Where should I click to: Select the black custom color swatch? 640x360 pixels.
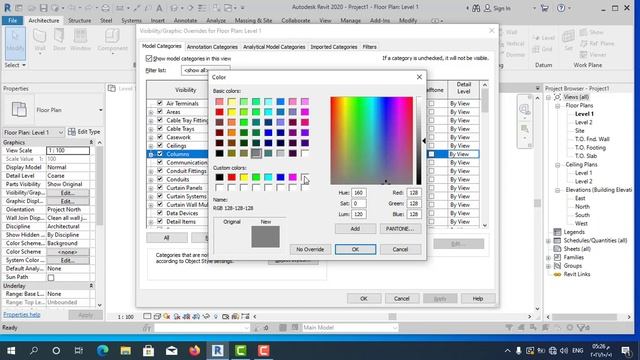point(220,177)
